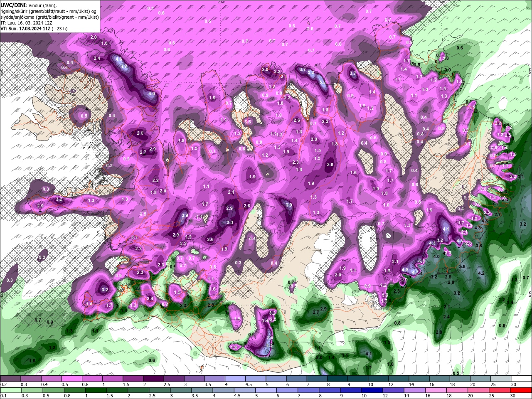Click the 4.5 label in the bottom legend row
The width and height of the screenshot is (532, 399).
(238, 396)
